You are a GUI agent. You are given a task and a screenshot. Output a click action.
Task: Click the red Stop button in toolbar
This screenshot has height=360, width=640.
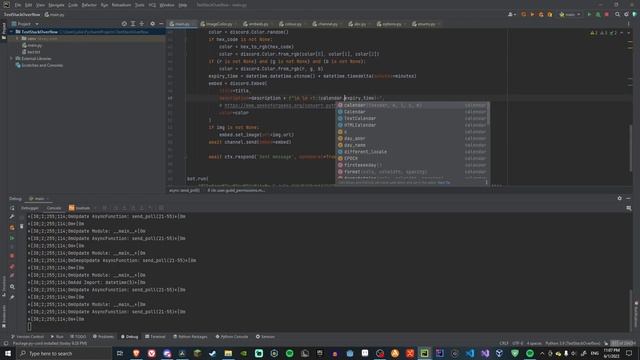pos(607,14)
